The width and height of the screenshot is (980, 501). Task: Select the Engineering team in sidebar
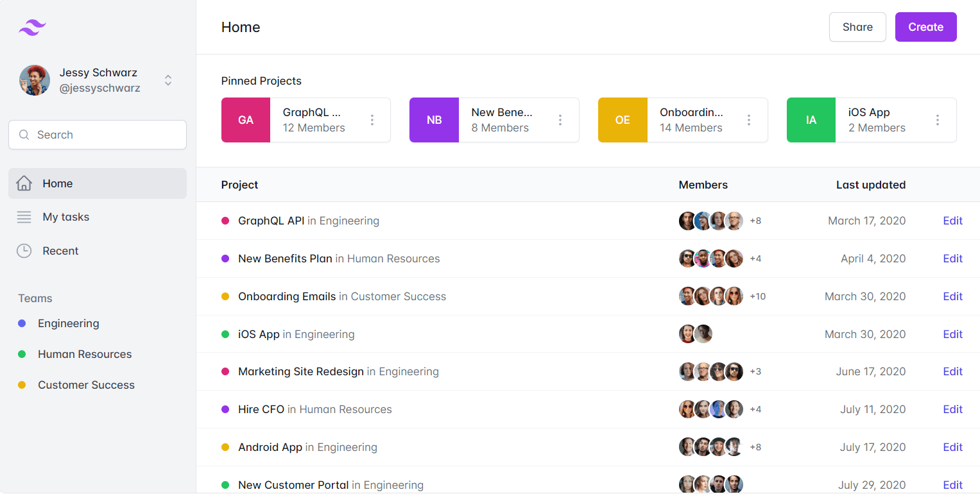(68, 323)
